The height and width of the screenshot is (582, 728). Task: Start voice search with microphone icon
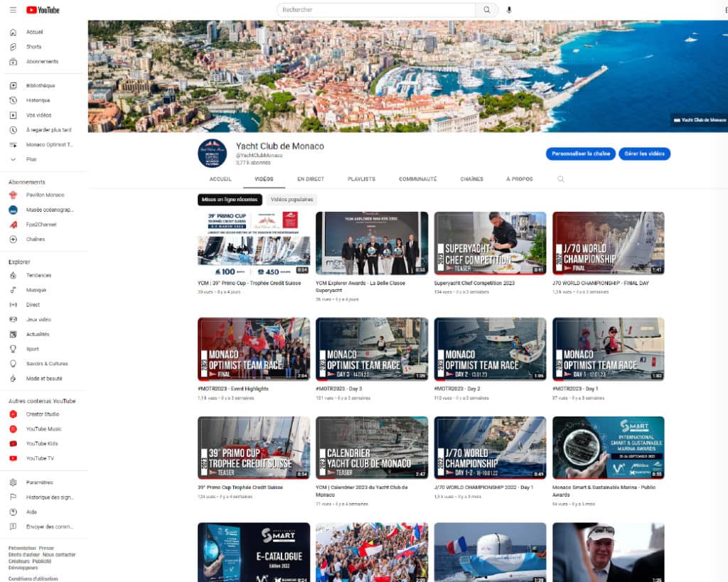[509, 10]
